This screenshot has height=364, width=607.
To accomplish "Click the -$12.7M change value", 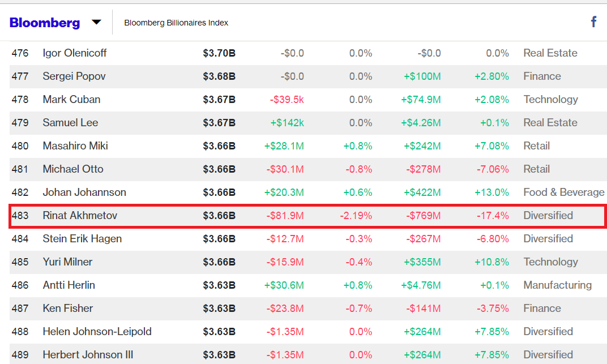I will [x=285, y=239].
